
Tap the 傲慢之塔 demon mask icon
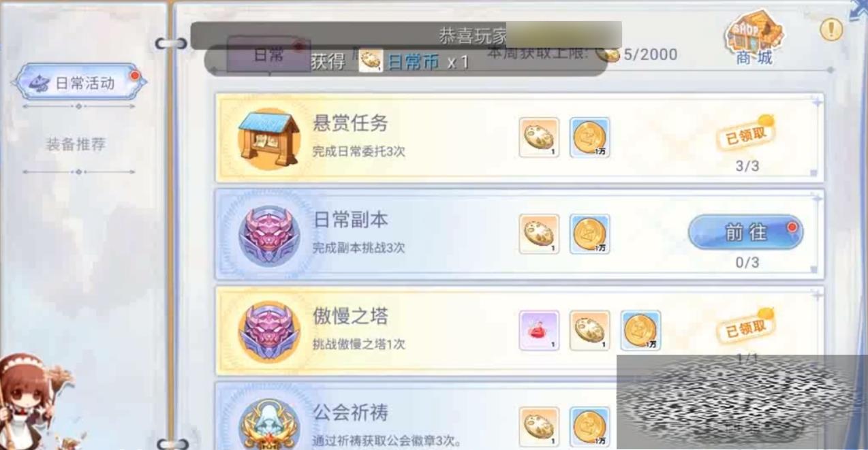pos(269,332)
